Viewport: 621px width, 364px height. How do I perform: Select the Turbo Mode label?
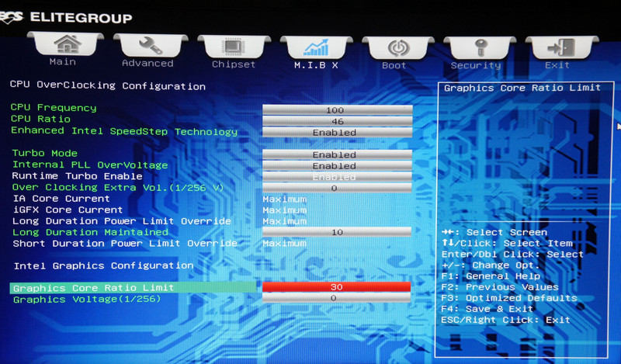[45, 153]
